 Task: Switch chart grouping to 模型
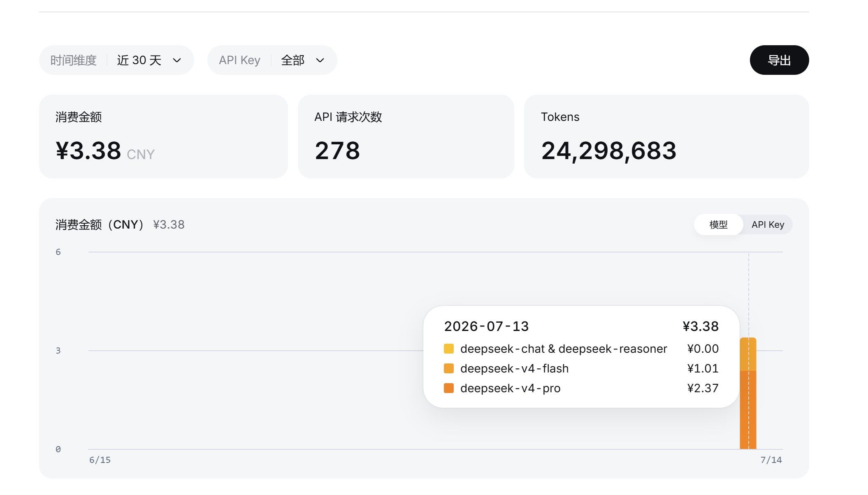pyautogui.click(x=718, y=224)
